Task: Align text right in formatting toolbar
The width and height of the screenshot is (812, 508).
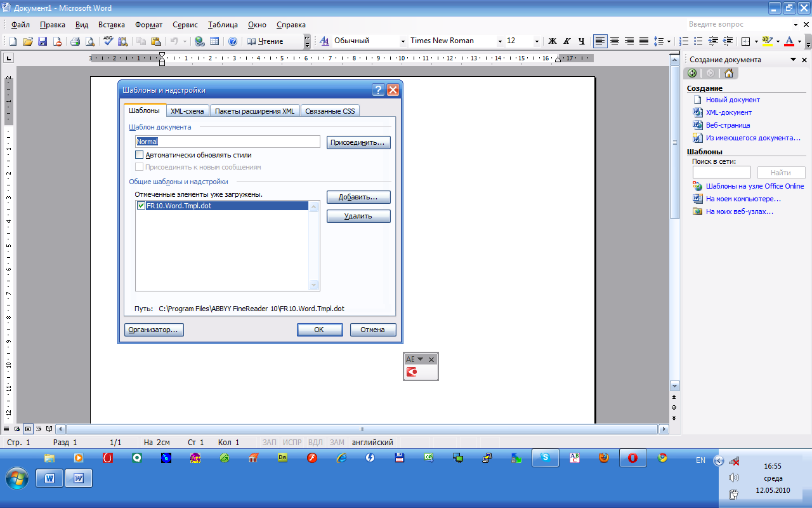Action: 629,41
